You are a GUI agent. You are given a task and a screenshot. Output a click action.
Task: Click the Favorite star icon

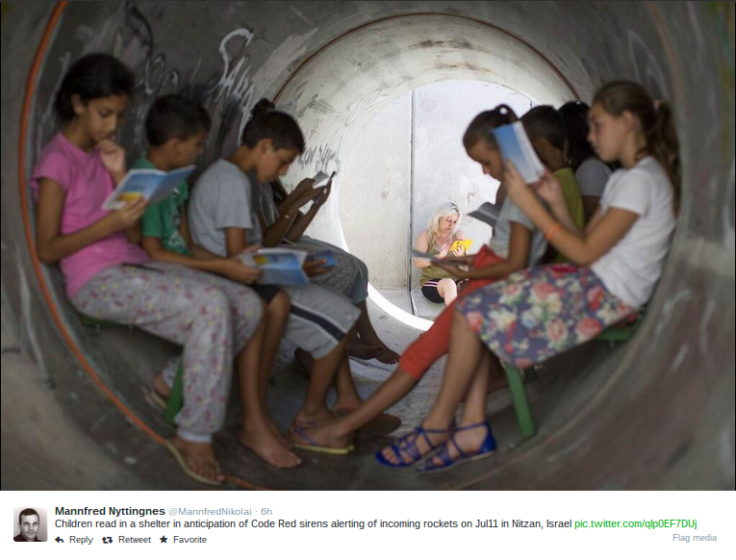164,540
